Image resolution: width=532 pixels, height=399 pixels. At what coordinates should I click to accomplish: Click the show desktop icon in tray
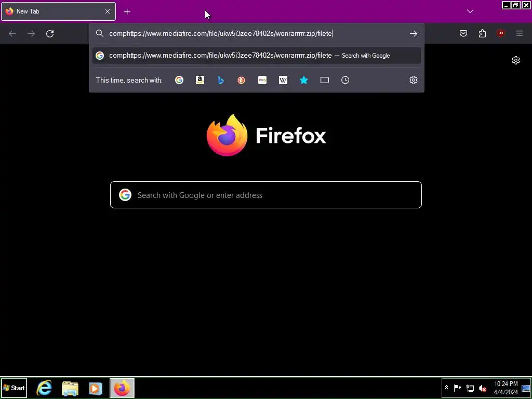(526, 388)
